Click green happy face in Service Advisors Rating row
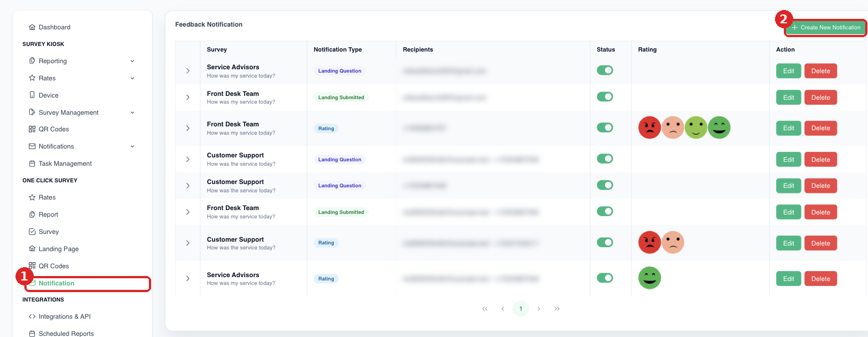The height and width of the screenshot is (337, 868). [650, 278]
